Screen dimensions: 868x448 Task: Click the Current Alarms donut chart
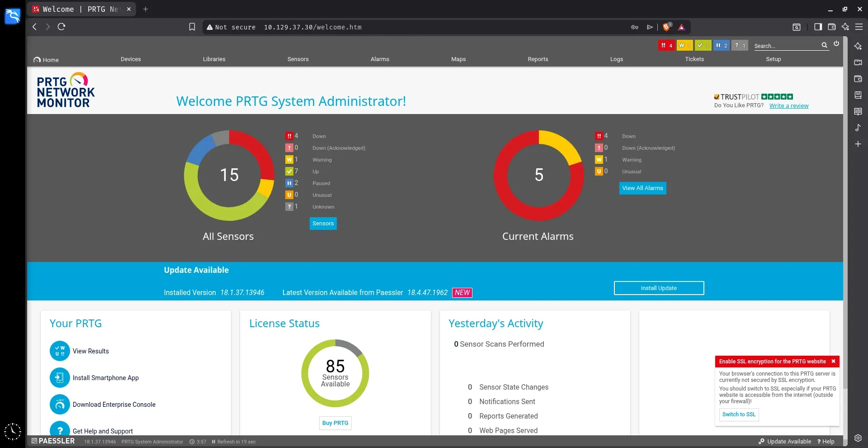click(539, 176)
